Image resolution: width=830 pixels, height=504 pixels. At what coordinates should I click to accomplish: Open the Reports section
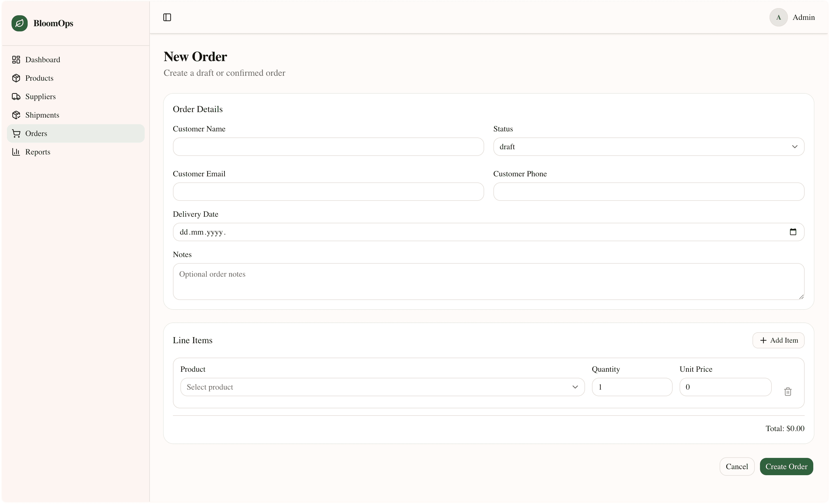pos(38,152)
